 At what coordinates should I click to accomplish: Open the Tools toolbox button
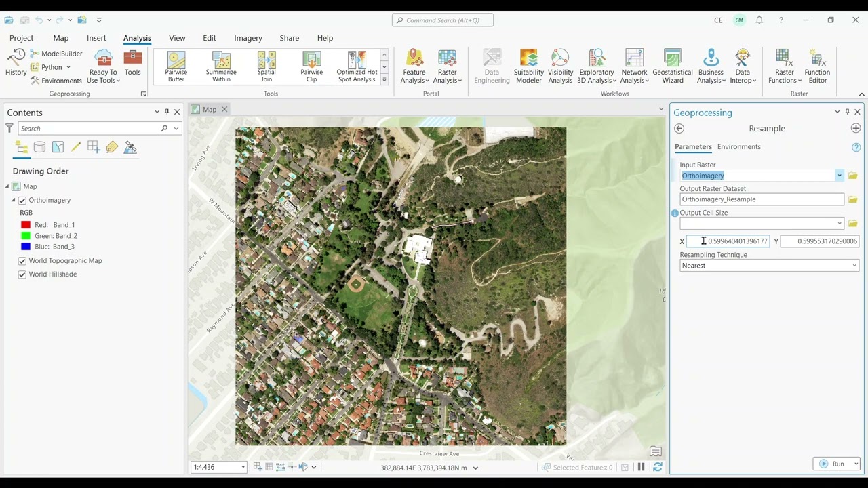pyautogui.click(x=133, y=62)
